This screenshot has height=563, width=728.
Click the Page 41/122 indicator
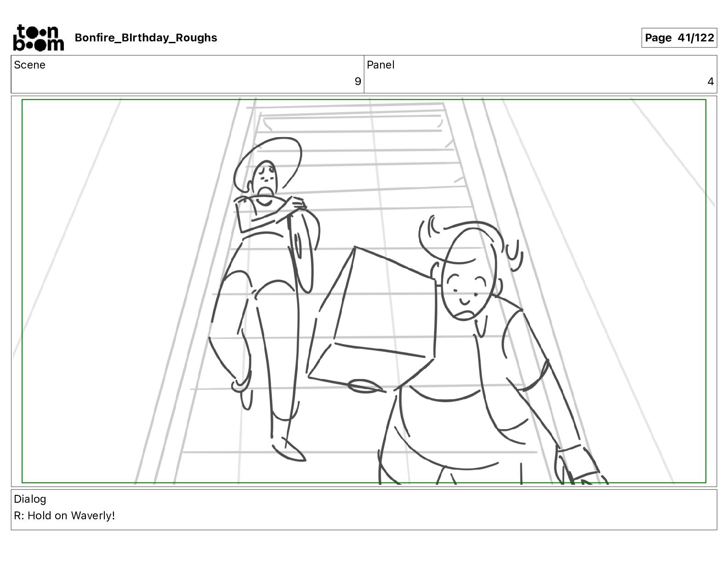tap(679, 38)
